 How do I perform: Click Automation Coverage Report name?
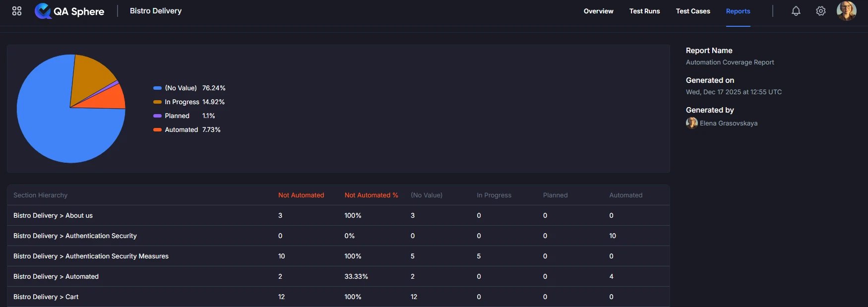click(730, 62)
